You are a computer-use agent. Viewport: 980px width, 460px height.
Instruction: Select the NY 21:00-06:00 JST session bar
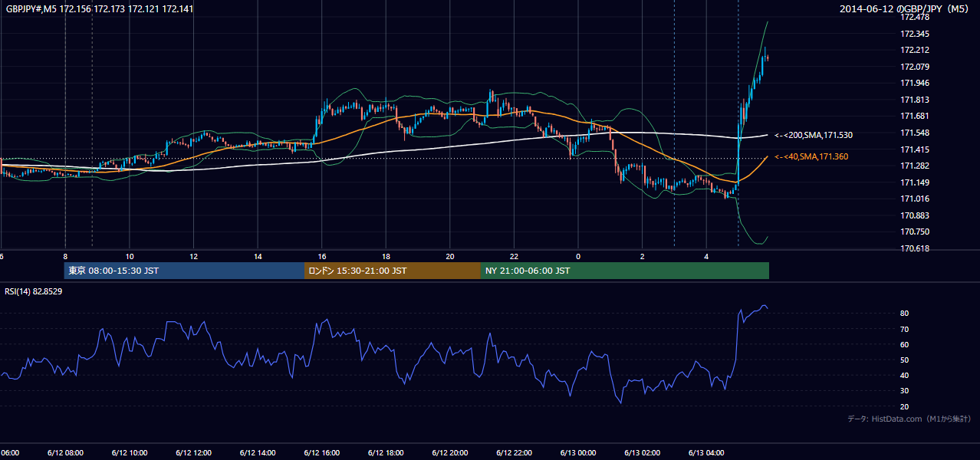(625, 271)
